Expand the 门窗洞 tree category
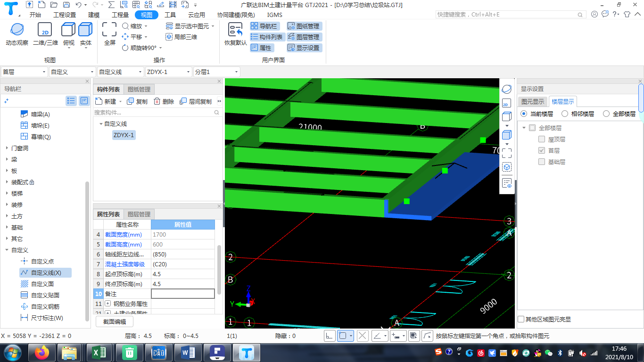 click(x=7, y=148)
